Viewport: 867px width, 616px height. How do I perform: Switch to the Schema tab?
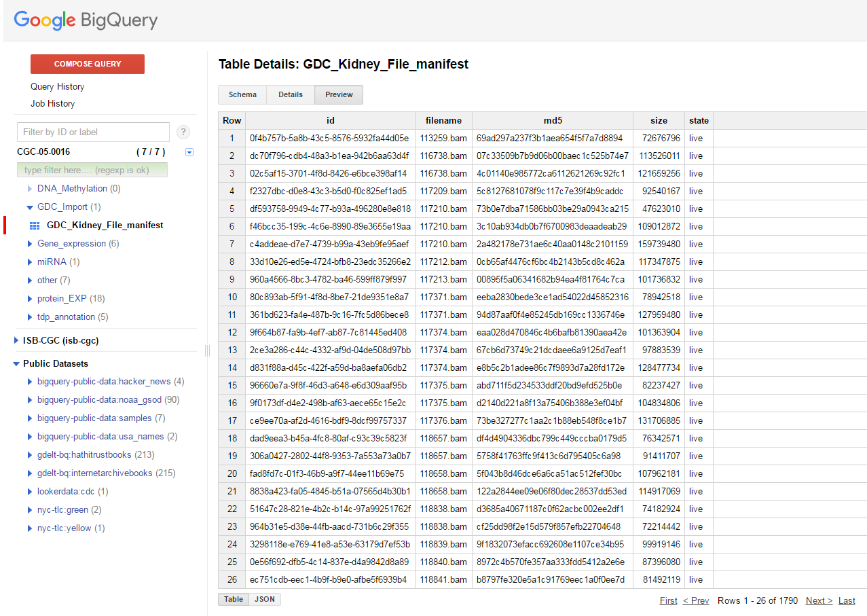click(x=242, y=95)
